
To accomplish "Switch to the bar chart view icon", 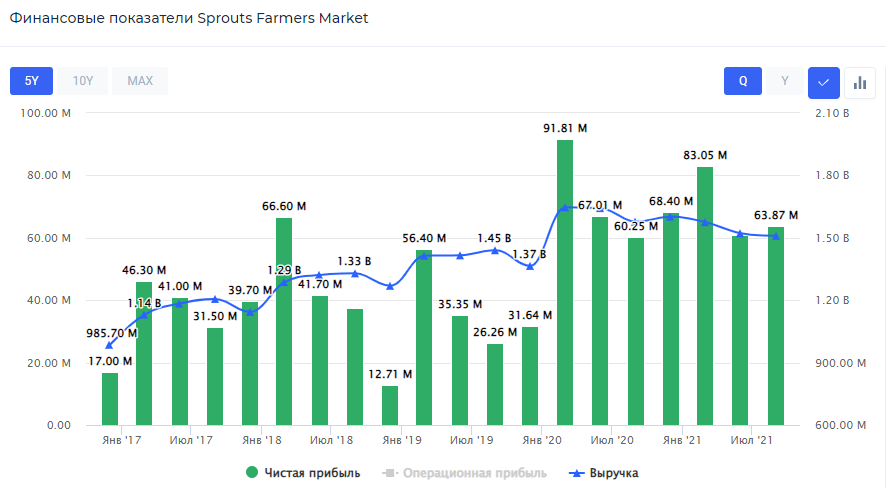I will tap(860, 81).
